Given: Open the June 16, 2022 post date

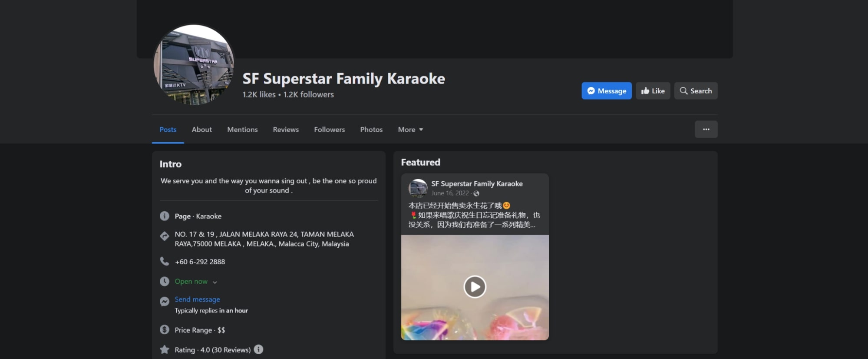Looking at the screenshot, I should (x=450, y=193).
